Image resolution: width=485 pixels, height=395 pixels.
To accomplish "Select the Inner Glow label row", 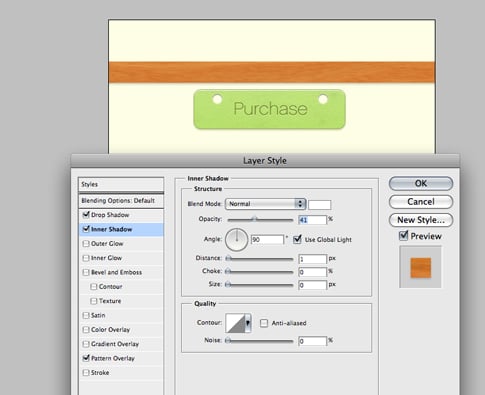I will [121, 258].
